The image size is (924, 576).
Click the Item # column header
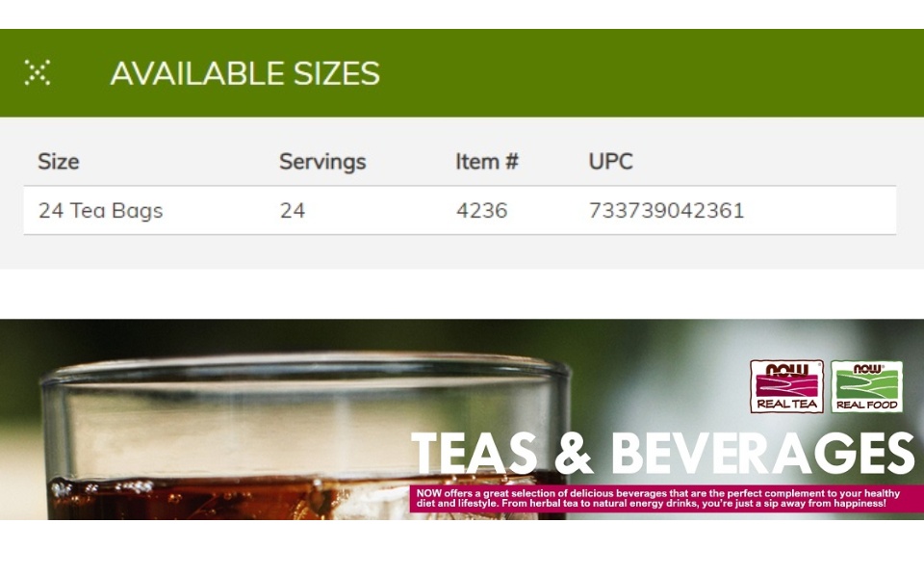coord(487,162)
